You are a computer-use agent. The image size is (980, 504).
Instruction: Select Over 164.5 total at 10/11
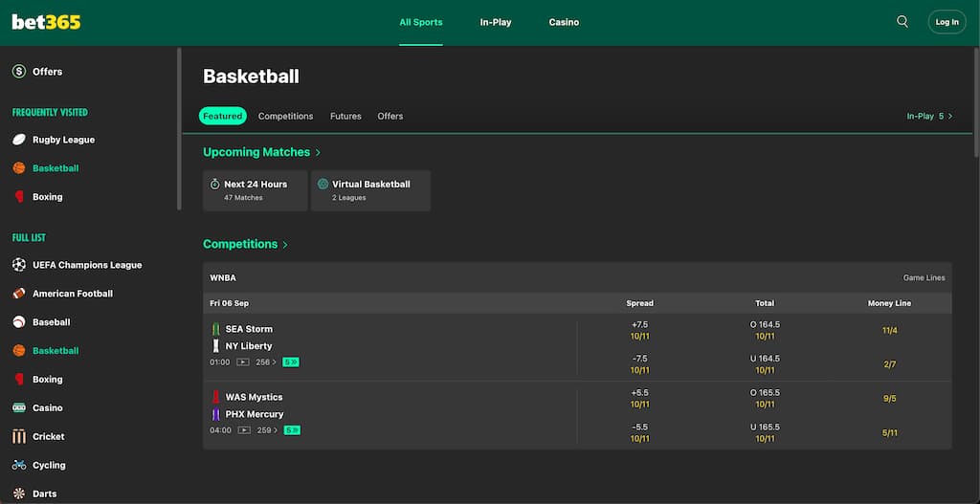(x=765, y=330)
